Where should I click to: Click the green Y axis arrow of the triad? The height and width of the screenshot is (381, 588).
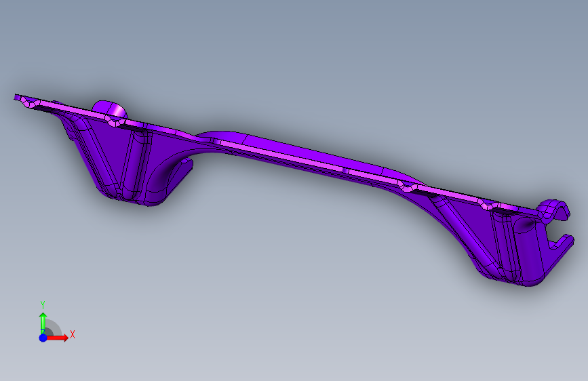coord(43,323)
